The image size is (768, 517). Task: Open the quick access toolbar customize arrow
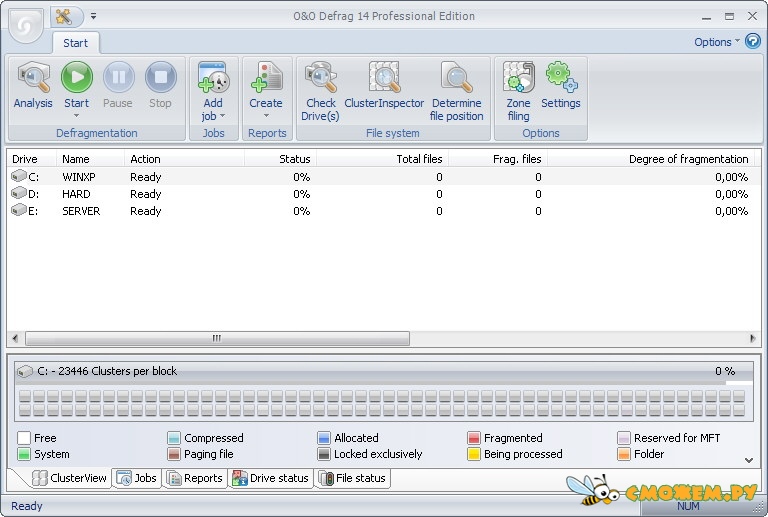pyautogui.click(x=93, y=16)
